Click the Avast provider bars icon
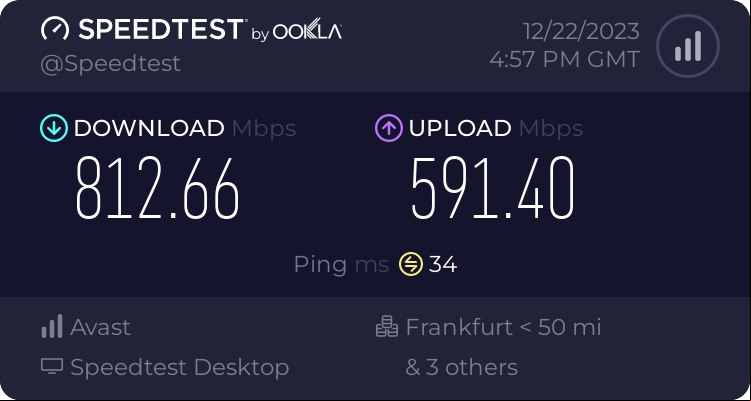Screen dimensions: 751x401 click(52, 327)
